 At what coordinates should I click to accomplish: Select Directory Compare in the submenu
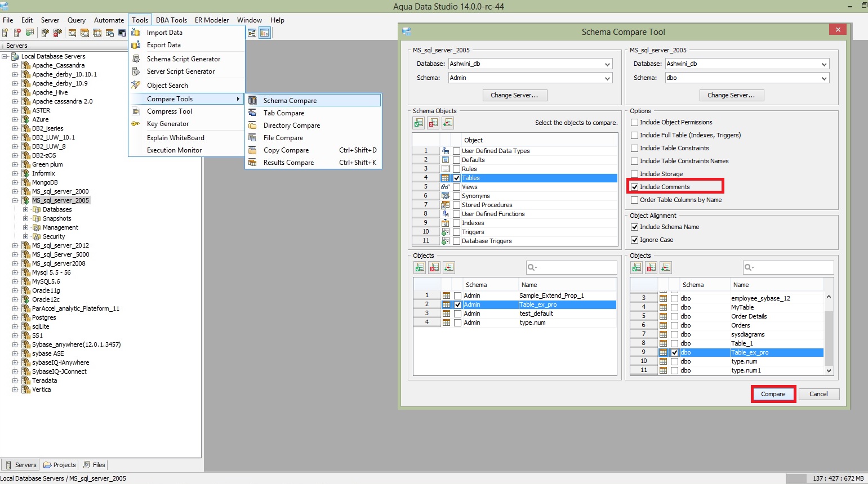[314, 126]
